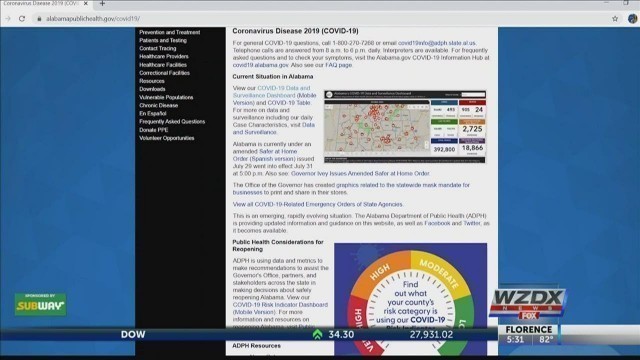
Task: Follow the covid19.alabama.gov link
Action: tap(260, 65)
